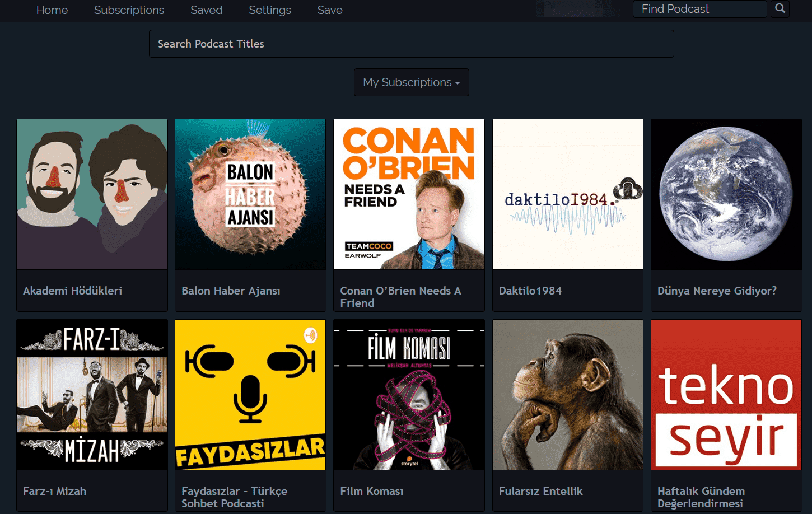Open daktilo1984 podcast cover image

click(x=568, y=194)
